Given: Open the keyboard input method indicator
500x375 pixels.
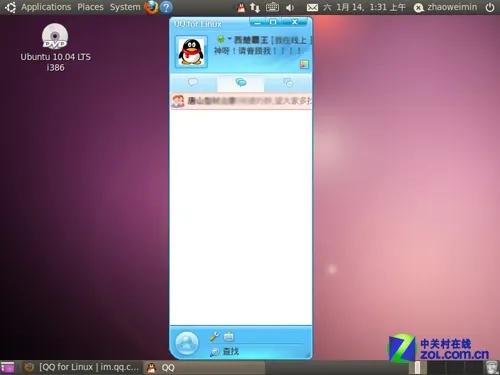Looking at the screenshot, I should pyautogui.click(x=272, y=7).
